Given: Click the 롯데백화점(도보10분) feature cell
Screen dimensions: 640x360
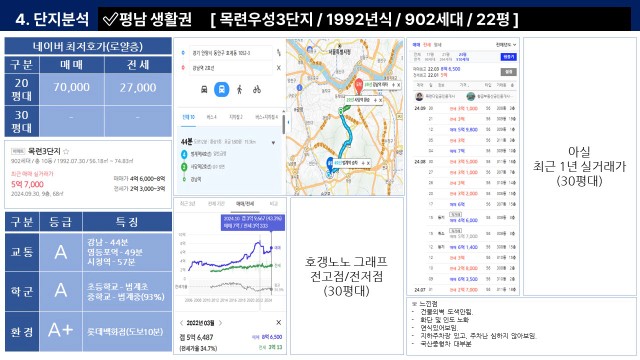Looking at the screenshot, I should [127, 331].
